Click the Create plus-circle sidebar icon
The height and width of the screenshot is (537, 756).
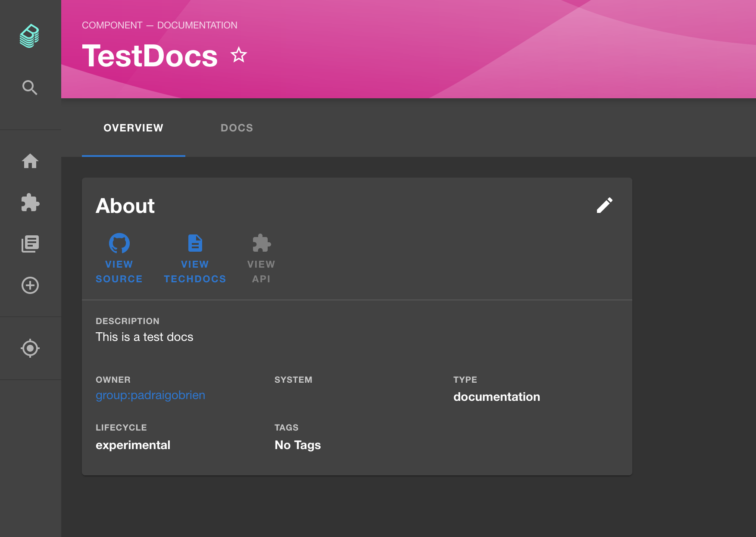30,285
